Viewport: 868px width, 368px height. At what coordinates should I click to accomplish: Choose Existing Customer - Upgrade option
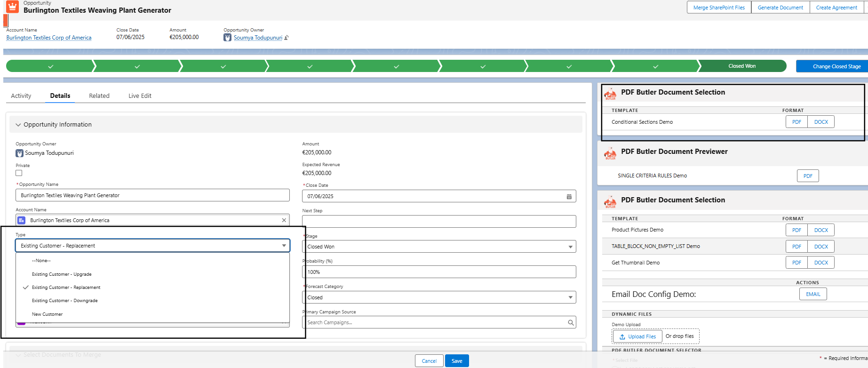click(x=152, y=274)
